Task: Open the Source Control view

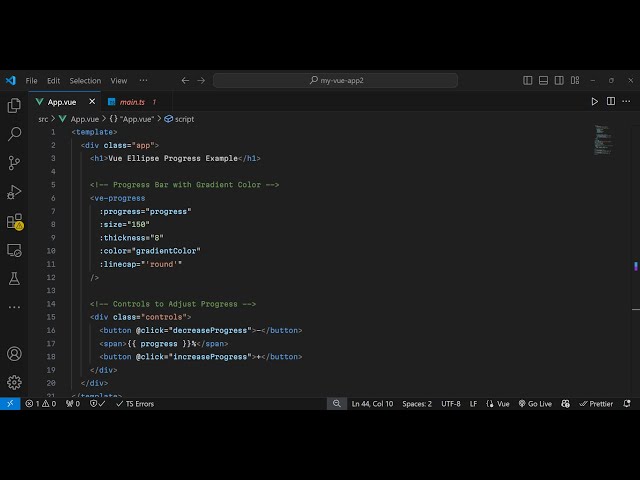Action: [x=14, y=162]
